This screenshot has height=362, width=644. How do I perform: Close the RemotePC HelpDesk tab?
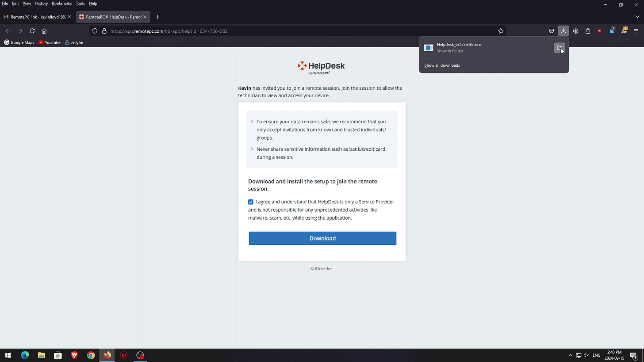(145, 17)
